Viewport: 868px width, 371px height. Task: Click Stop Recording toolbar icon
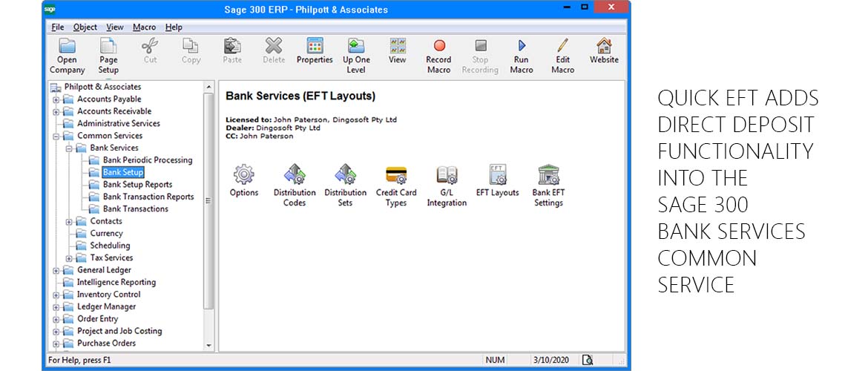tap(480, 56)
